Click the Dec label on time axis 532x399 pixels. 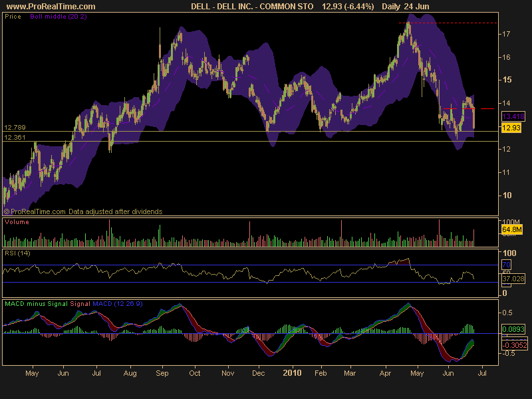258,373
